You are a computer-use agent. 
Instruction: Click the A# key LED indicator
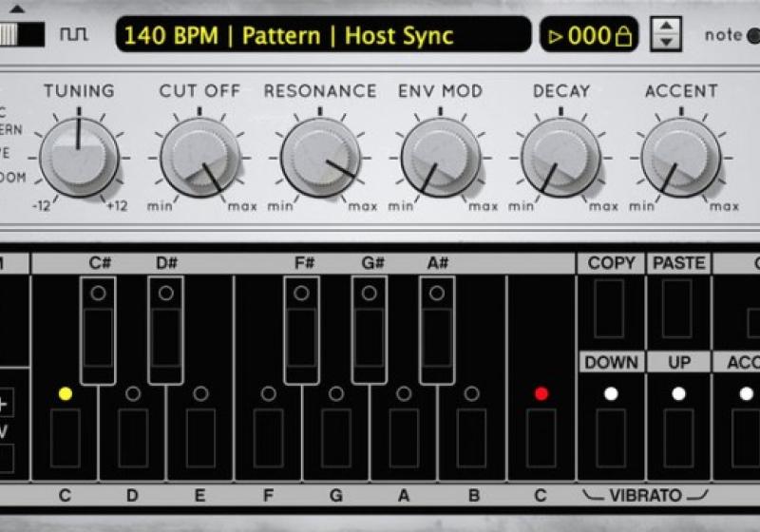click(437, 294)
